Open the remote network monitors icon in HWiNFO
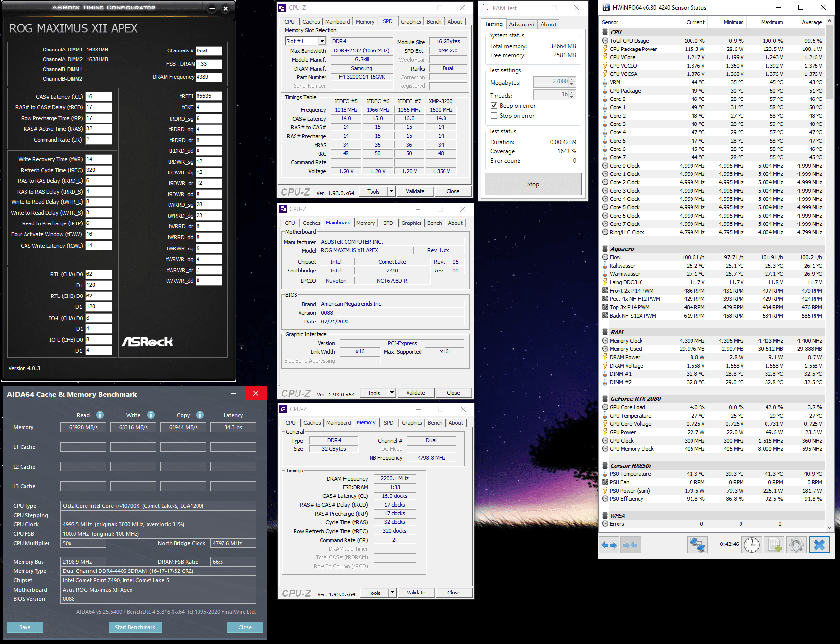This screenshot has width=840, height=644. (697, 545)
